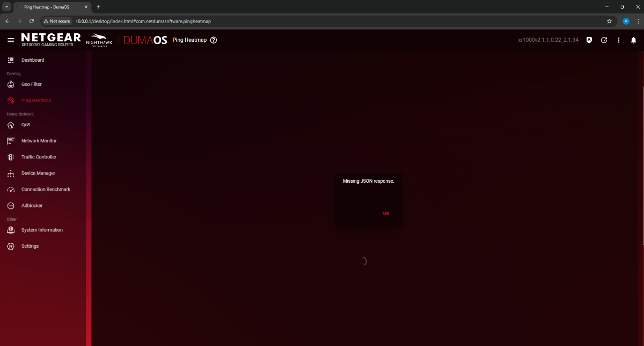Click the Network Monitor sidebar icon
Viewport: 644px width, 346px height.
[x=11, y=141]
